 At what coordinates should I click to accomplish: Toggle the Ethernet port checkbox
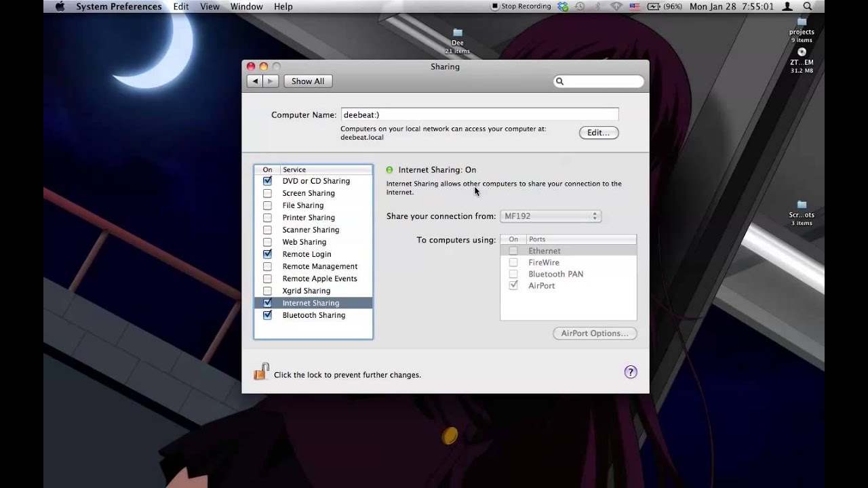tap(513, 251)
